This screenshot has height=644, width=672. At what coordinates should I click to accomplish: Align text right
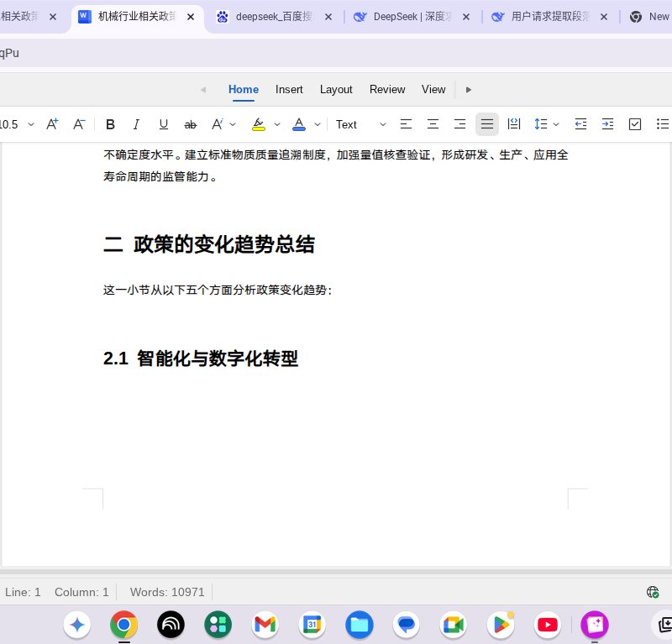459,125
